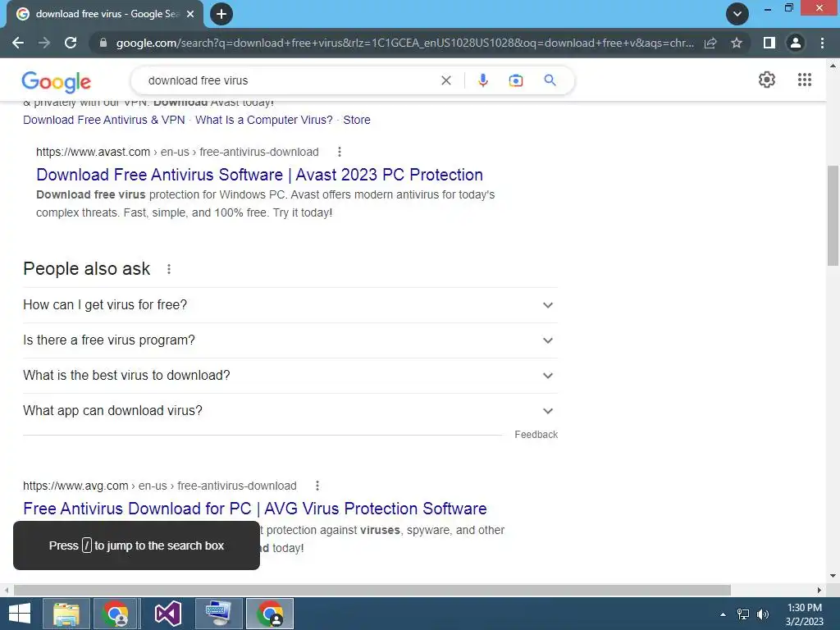Open the tab search dropdown arrow

(737, 14)
